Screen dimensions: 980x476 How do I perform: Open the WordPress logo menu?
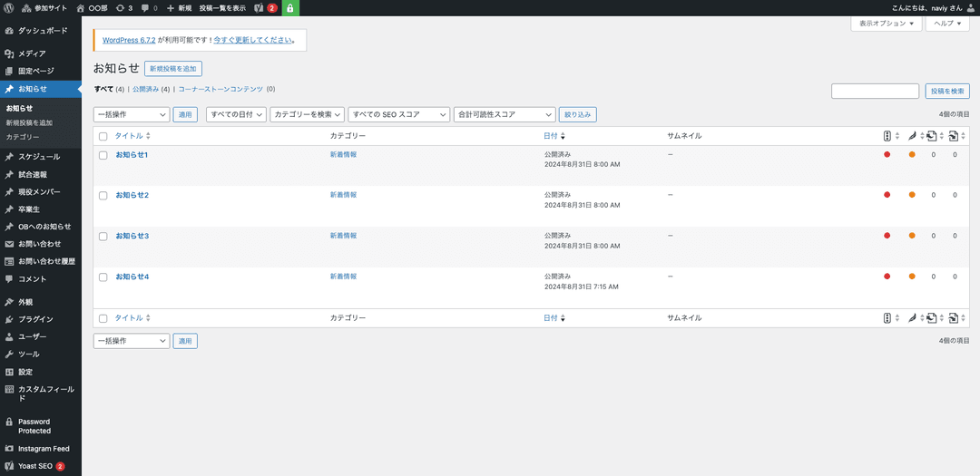pos(9,8)
